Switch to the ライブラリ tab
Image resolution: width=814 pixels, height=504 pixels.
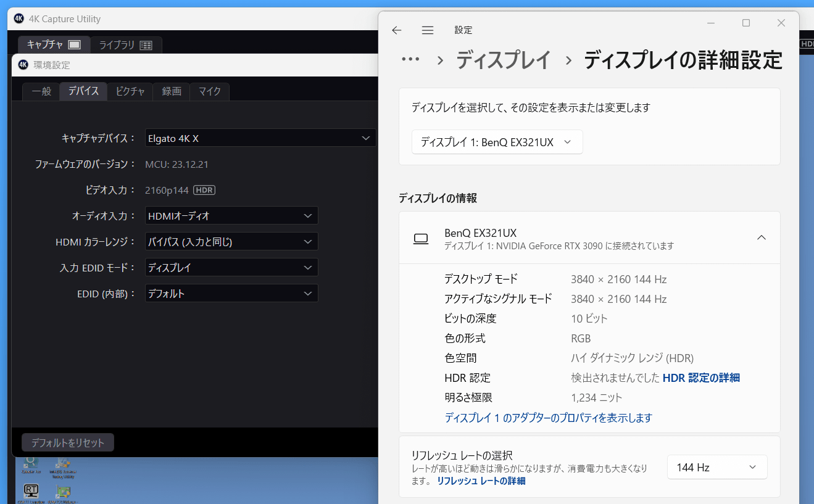point(126,44)
